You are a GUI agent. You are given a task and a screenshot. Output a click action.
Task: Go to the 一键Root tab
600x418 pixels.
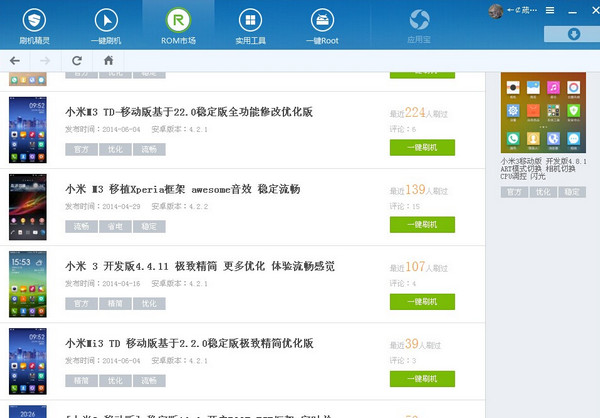click(322, 26)
